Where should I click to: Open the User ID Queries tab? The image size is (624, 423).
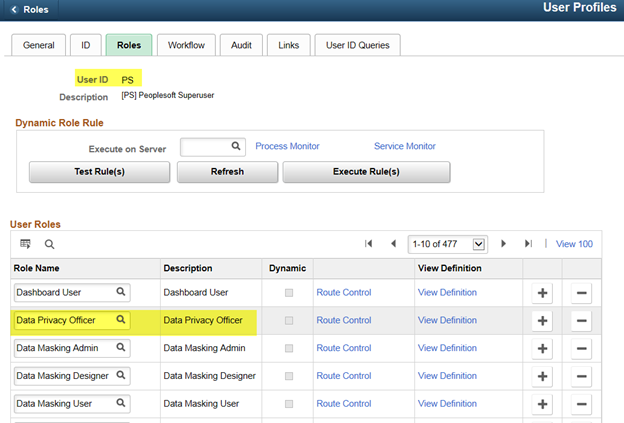point(357,45)
